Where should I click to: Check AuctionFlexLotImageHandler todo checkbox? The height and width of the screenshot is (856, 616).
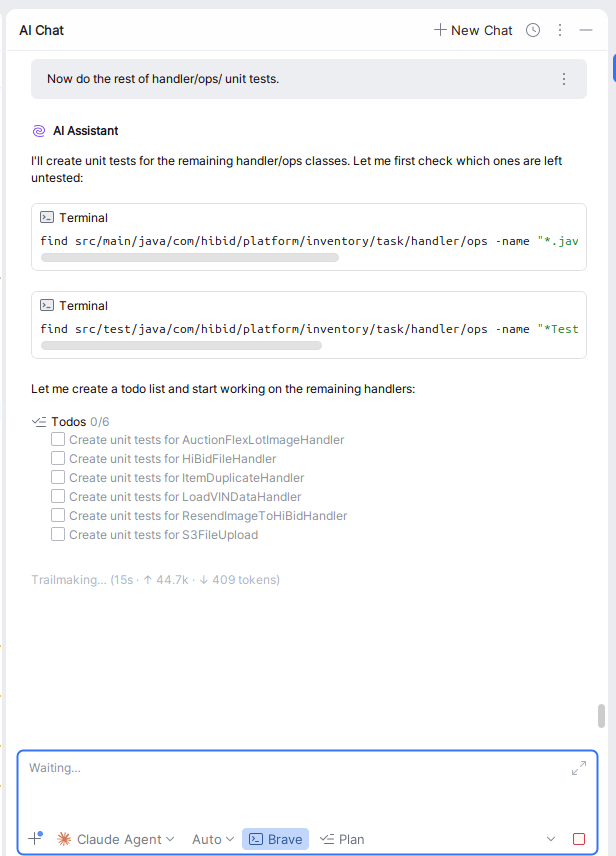pos(58,439)
